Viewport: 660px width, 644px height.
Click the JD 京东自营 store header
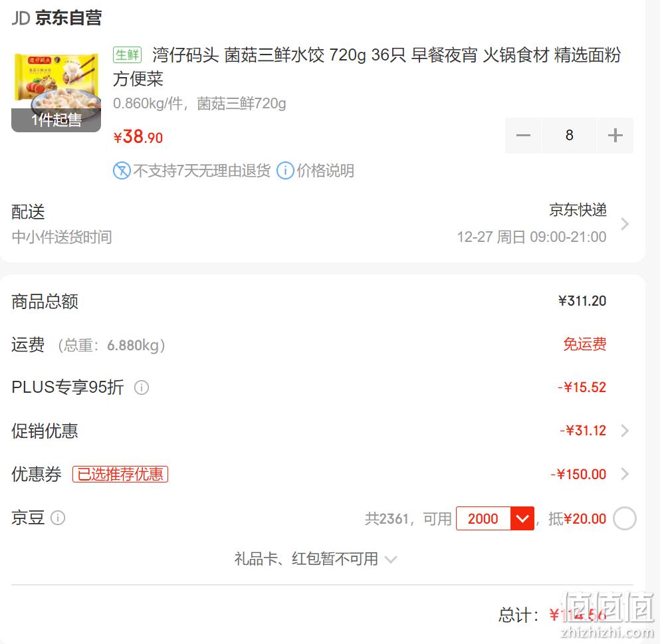56,18
